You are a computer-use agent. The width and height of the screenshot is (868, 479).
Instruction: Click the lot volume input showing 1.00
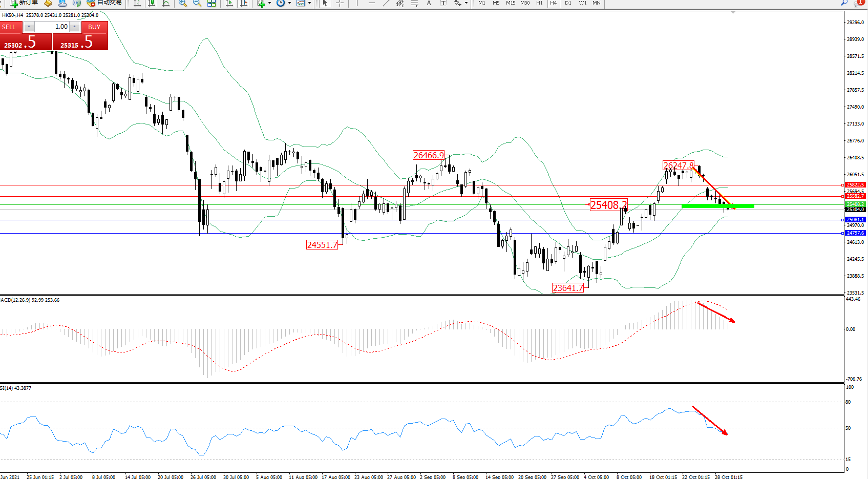pos(52,27)
